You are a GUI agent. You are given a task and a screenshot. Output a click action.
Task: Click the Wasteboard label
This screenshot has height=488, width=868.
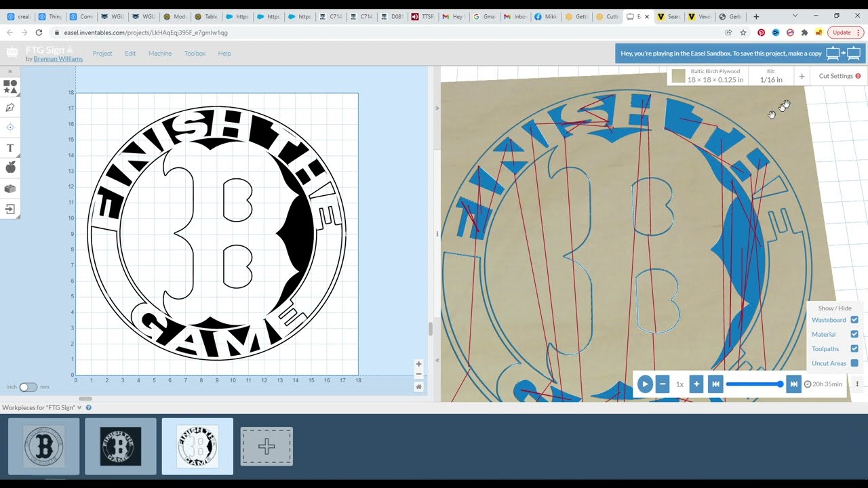point(829,320)
